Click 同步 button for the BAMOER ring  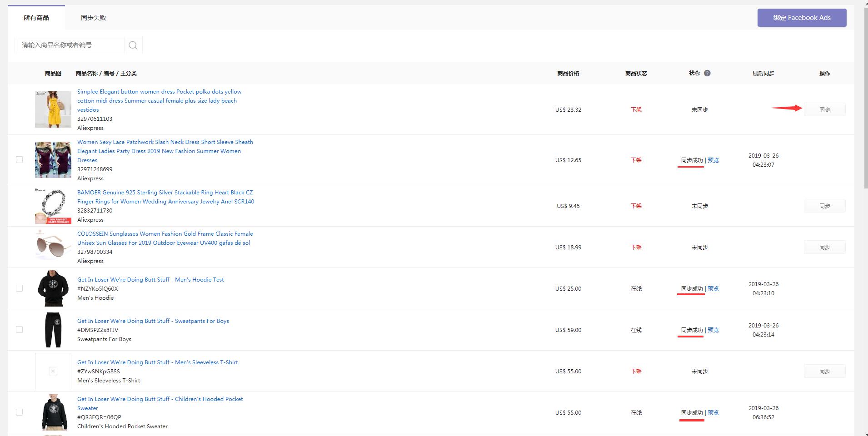coord(824,206)
